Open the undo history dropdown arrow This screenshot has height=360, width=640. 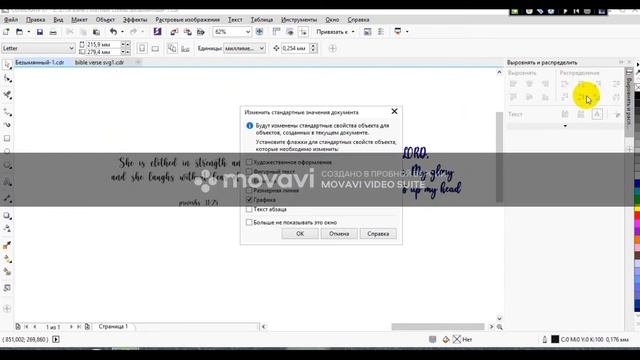pos(122,32)
